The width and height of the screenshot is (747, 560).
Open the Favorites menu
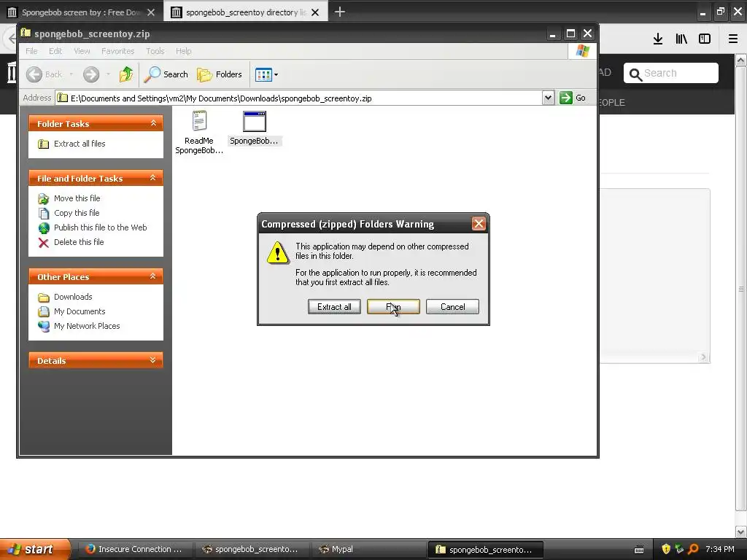[117, 51]
